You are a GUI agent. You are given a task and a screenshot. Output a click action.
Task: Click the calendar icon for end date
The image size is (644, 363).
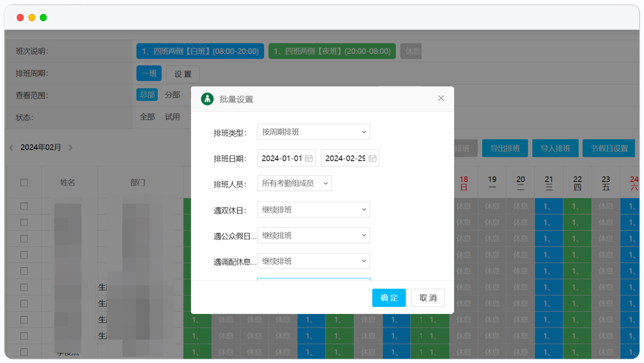(x=373, y=158)
